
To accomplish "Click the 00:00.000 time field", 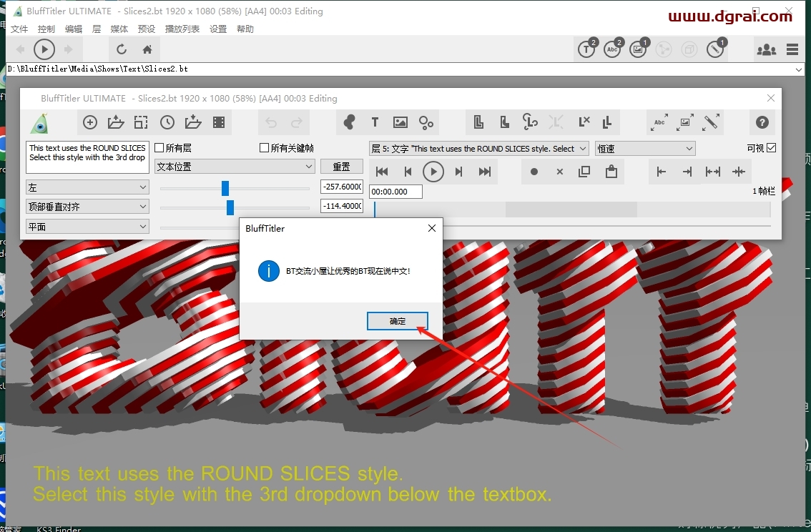I will click(x=395, y=192).
